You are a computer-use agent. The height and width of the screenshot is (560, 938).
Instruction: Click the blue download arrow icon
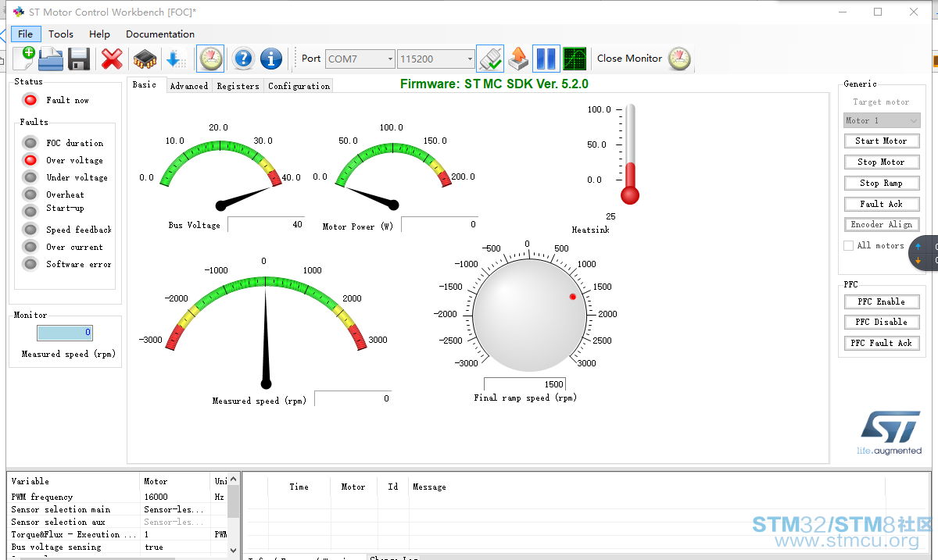176,59
